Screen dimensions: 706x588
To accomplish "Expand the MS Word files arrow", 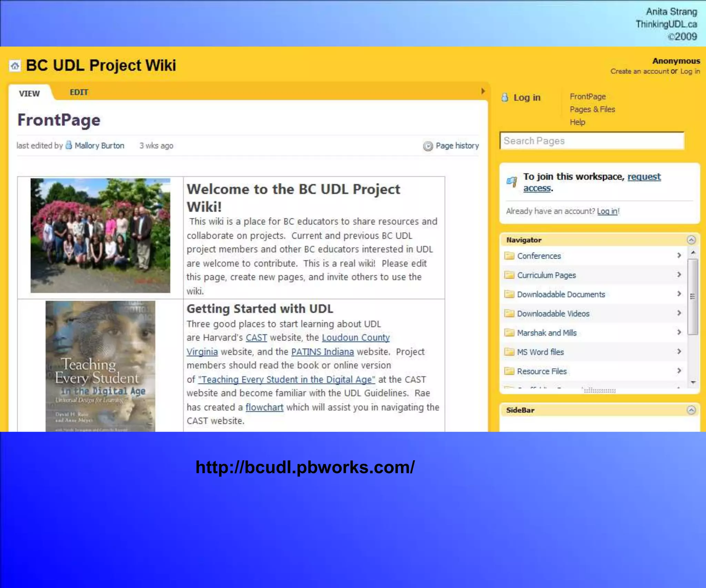I will (679, 351).
